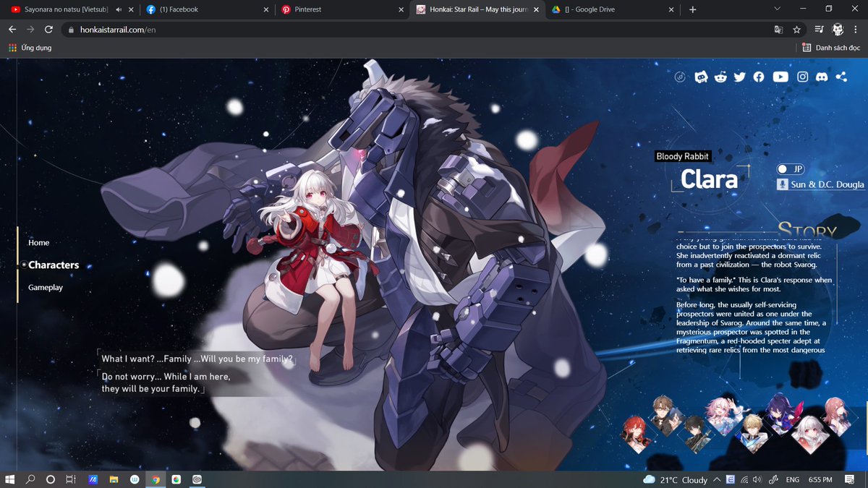Screen dimensions: 868x488
Task: Open the Chrome profile avatar
Action: pyautogui.click(x=837, y=30)
